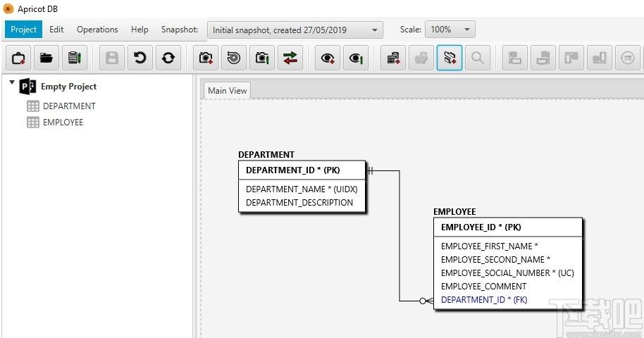Screen dimensions: 644x338
Task: Compare snapshots red-green arrows icon
Action: 290,58
